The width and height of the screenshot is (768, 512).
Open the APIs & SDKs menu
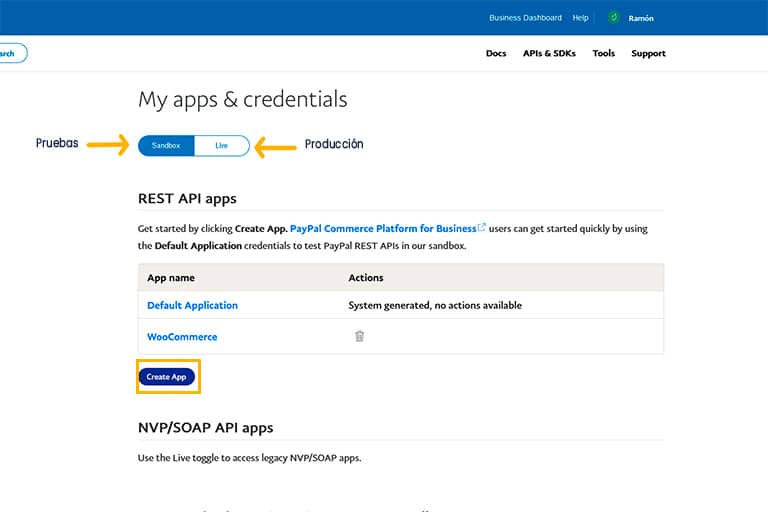tap(549, 53)
